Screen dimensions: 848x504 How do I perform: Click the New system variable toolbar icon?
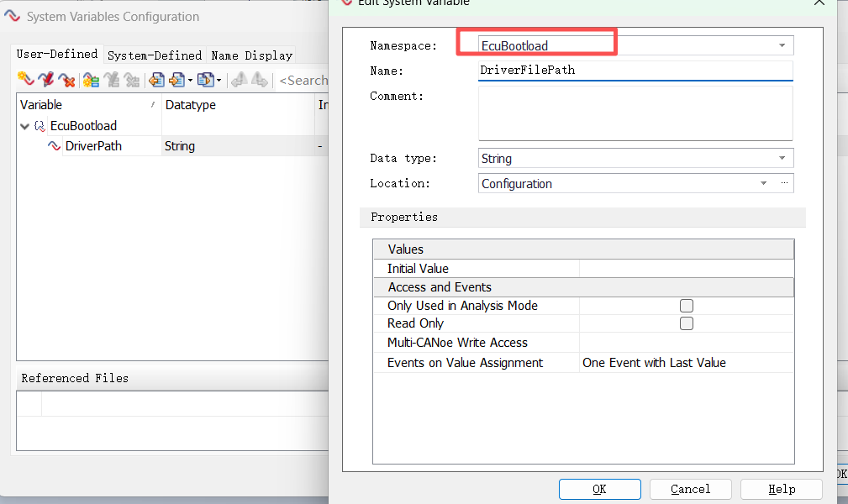coord(25,80)
